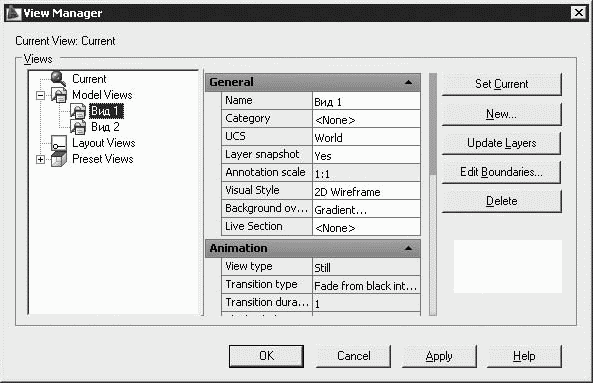Click the Layer snapshot property label
The height and width of the screenshot is (383, 593).
tap(262, 154)
